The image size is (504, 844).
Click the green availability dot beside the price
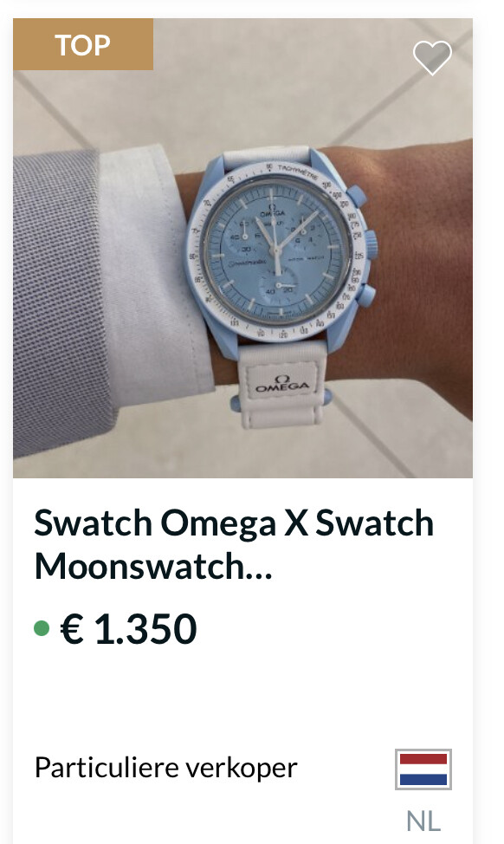coord(42,627)
